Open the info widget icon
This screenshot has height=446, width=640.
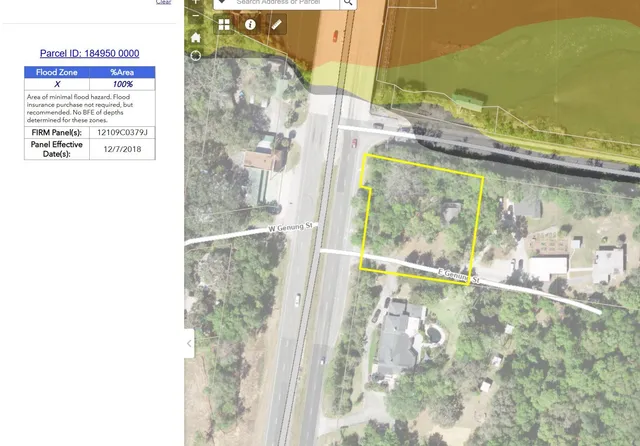pos(251,24)
